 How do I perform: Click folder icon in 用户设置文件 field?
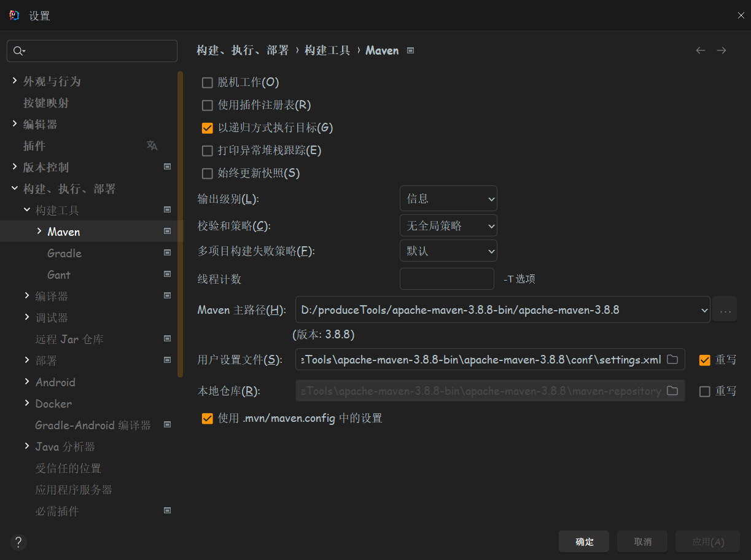tap(672, 359)
